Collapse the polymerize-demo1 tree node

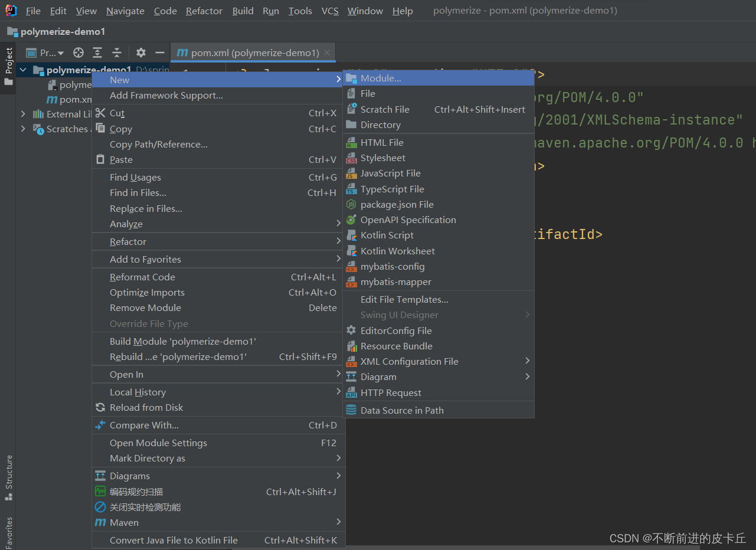coord(24,70)
